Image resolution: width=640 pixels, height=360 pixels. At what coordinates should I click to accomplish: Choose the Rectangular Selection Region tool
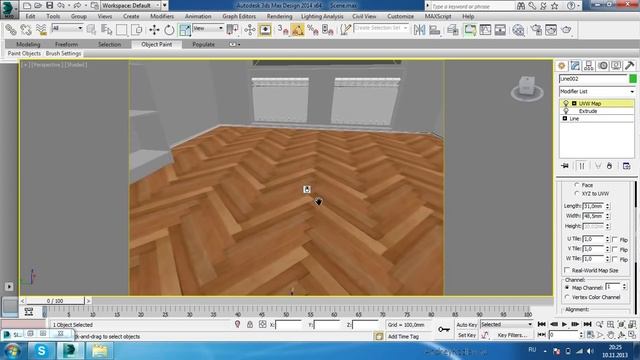(121, 30)
